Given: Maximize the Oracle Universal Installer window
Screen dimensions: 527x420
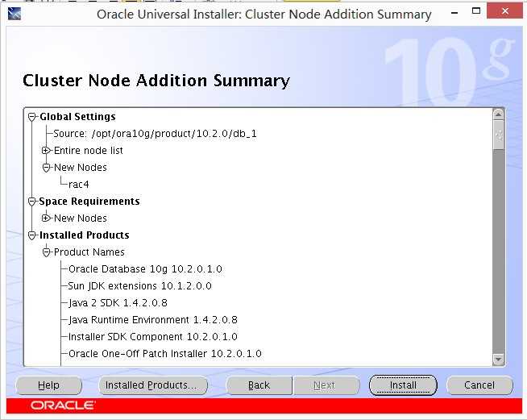Looking at the screenshot, I should [x=476, y=11].
